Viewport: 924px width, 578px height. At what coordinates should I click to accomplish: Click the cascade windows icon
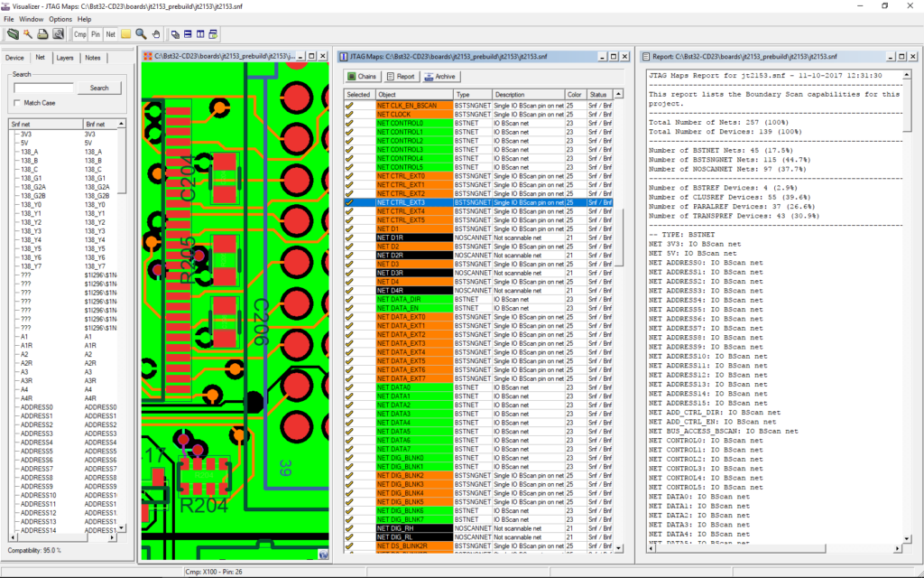[x=173, y=34]
